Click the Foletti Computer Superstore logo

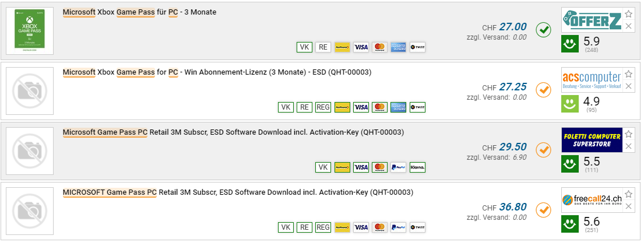(592, 140)
